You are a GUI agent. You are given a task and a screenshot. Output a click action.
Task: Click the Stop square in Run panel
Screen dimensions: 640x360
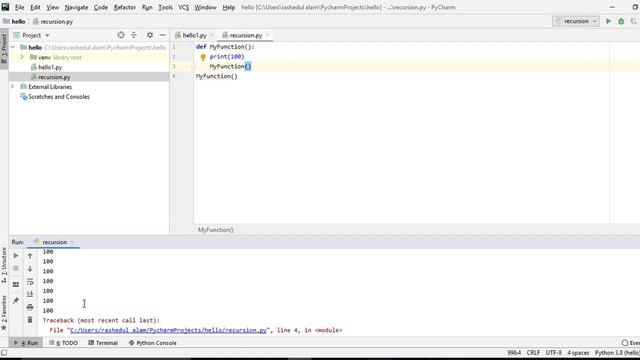click(x=16, y=268)
